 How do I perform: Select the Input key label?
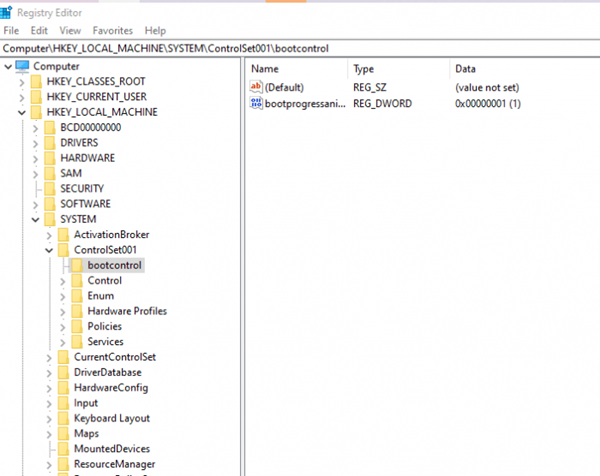(x=86, y=403)
